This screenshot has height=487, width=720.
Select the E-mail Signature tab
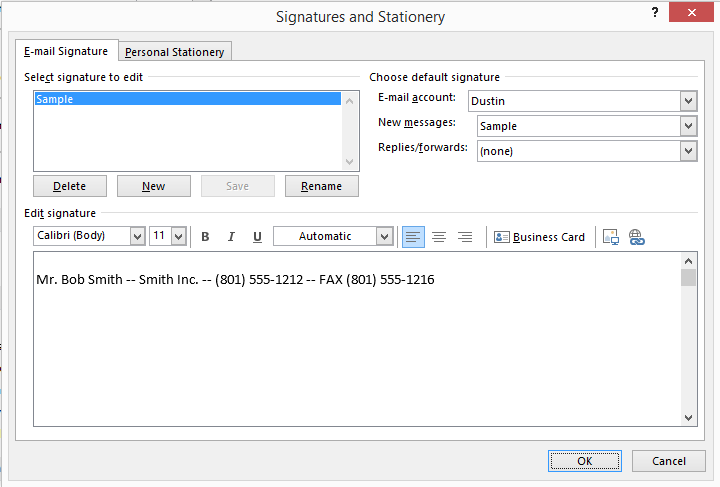[x=66, y=51]
